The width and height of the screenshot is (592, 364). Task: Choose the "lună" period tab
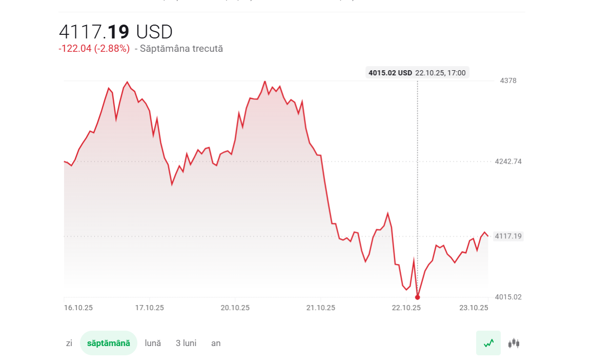coord(153,343)
